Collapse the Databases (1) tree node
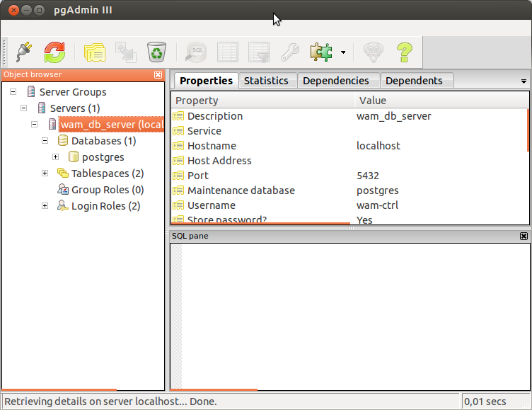 pyautogui.click(x=45, y=141)
